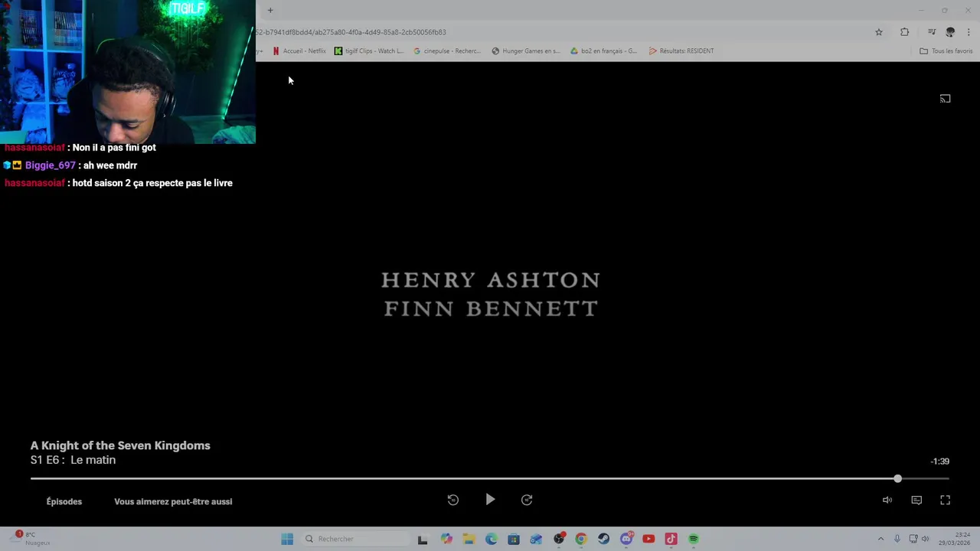980x551 pixels.
Task: Open the network tray icon
Action: pos(913,539)
